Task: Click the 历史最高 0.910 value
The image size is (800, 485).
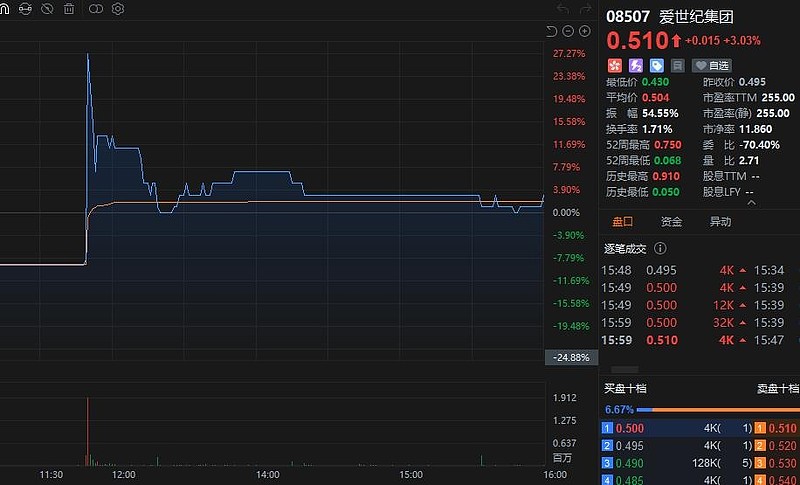Action: 666,176
